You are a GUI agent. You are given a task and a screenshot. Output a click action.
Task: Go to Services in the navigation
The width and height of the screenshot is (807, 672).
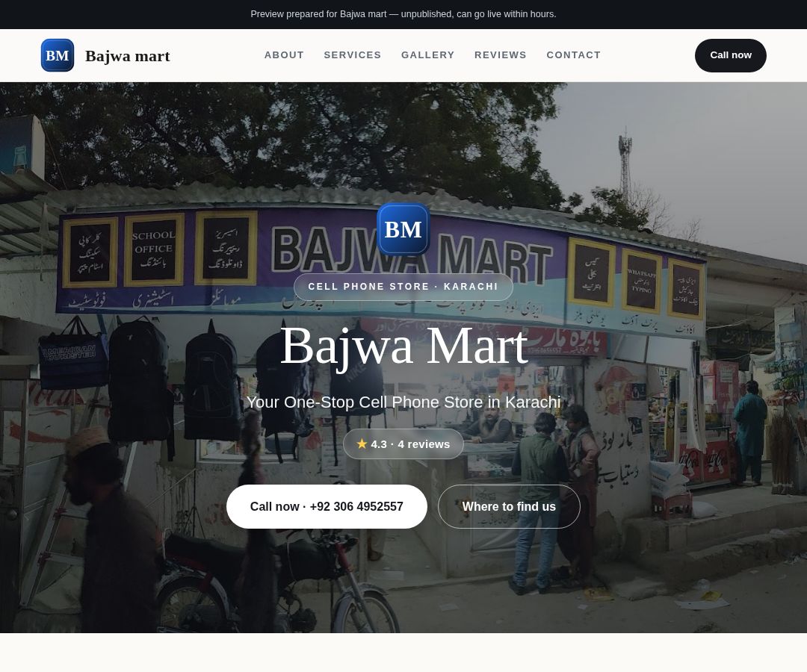click(x=353, y=55)
